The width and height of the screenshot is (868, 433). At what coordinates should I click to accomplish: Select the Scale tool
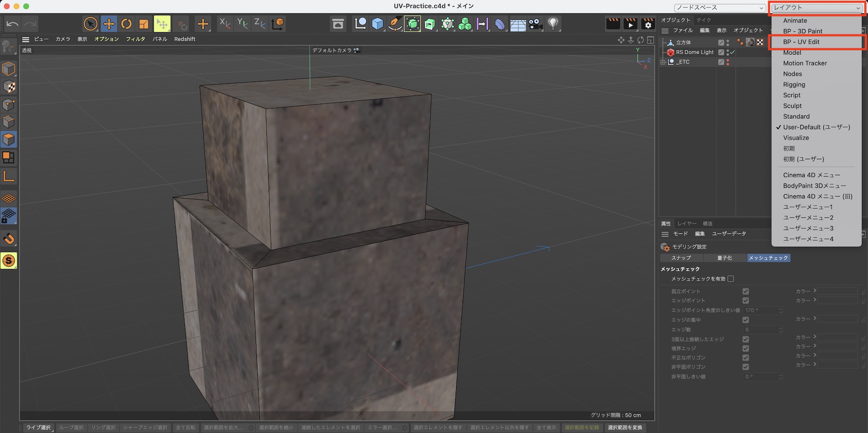pos(144,24)
